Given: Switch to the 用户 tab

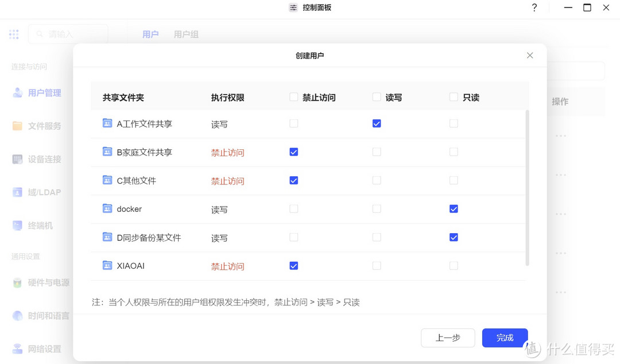Looking at the screenshot, I should [x=150, y=34].
